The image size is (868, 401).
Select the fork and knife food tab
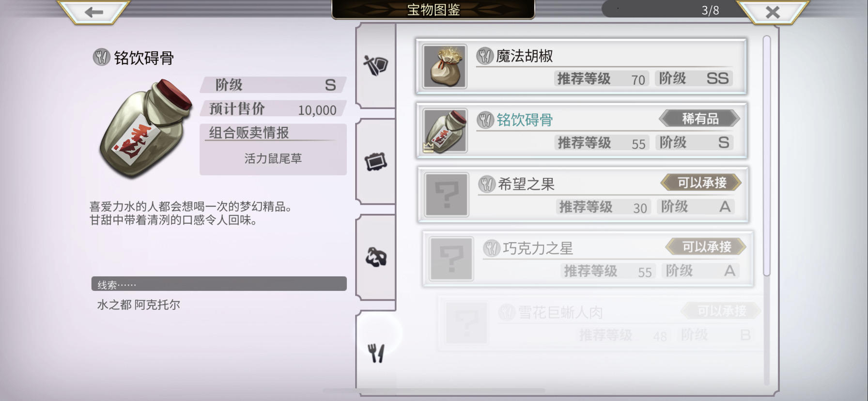click(x=376, y=353)
